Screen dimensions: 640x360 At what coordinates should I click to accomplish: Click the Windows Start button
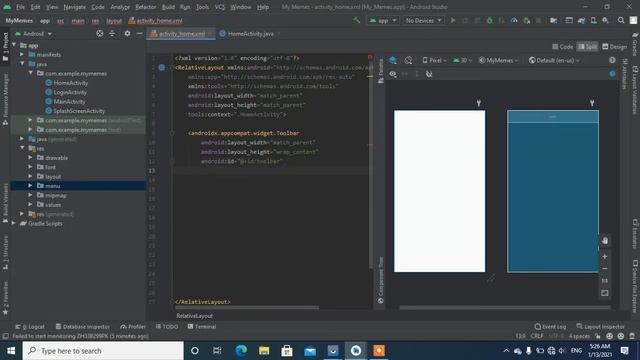pos(11,351)
